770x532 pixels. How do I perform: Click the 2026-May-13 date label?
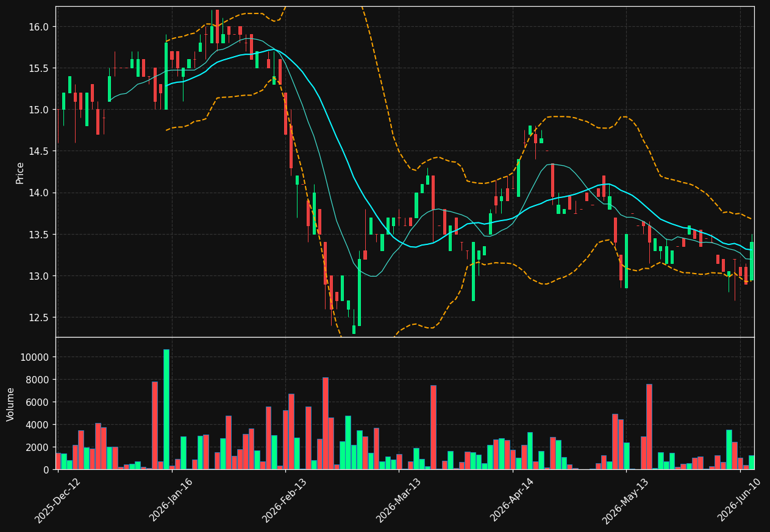(x=626, y=500)
